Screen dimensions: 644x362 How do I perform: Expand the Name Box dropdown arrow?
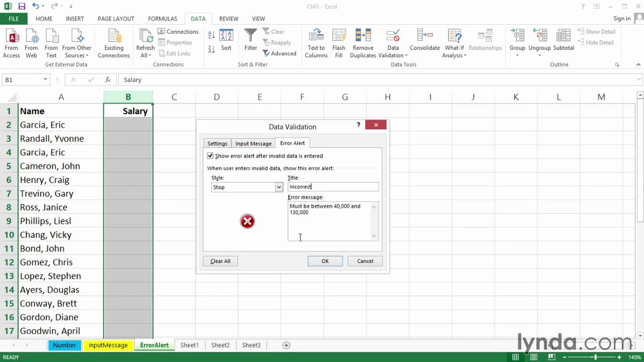coord(45,80)
